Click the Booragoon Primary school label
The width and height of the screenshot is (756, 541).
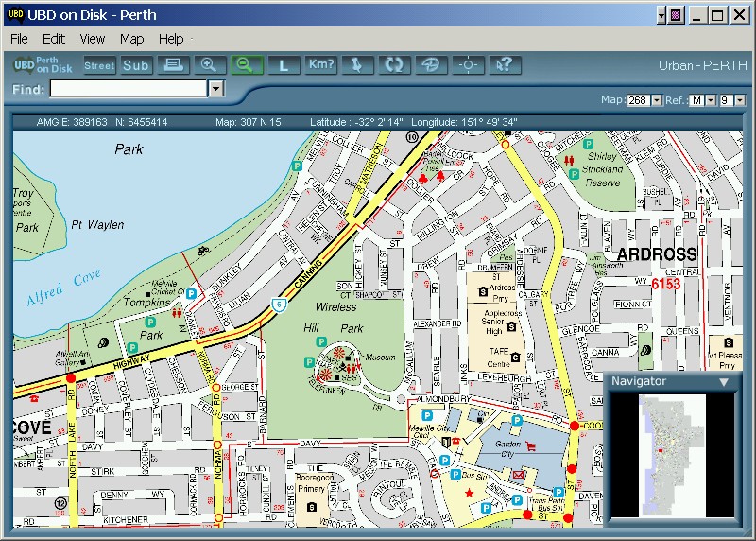(314, 483)
